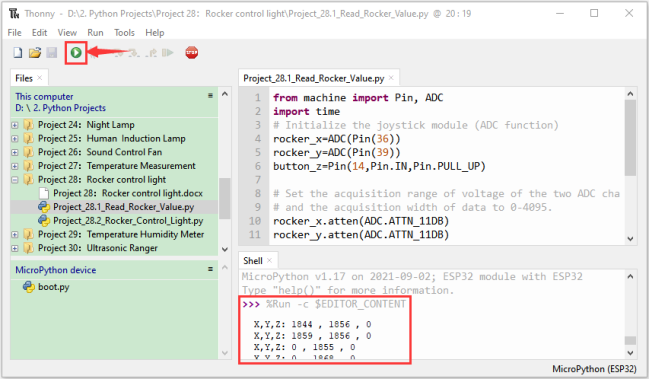Click the Resume debug icon
The image size is (650, 379).
[167, 53]
